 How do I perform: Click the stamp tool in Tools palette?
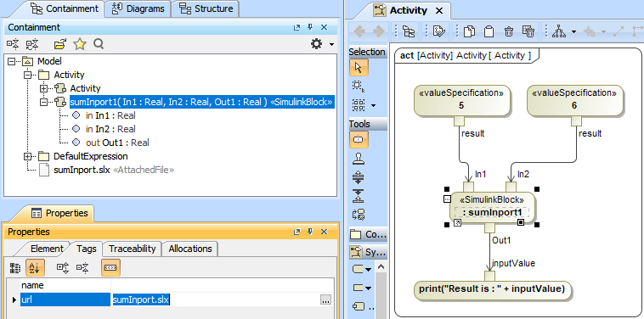click(x=359, y=159)
